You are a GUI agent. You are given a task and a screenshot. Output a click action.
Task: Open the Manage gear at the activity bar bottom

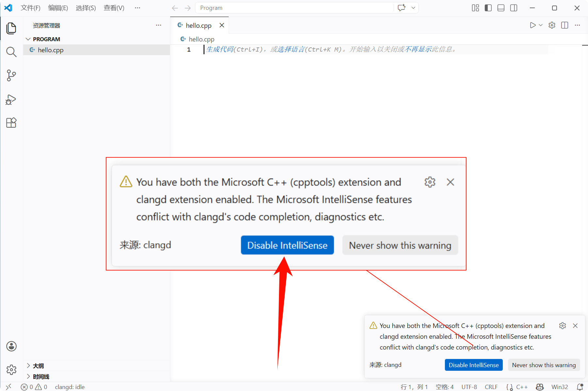(11, 370)
